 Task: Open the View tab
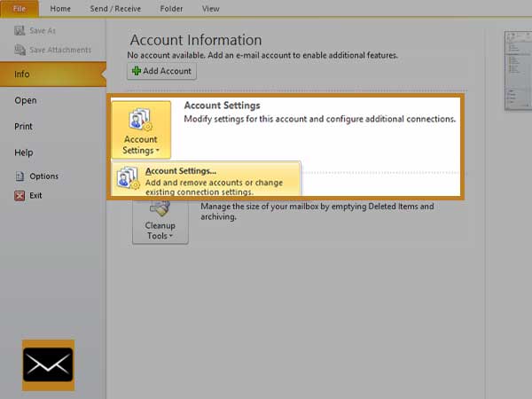[x=211, y=9]
